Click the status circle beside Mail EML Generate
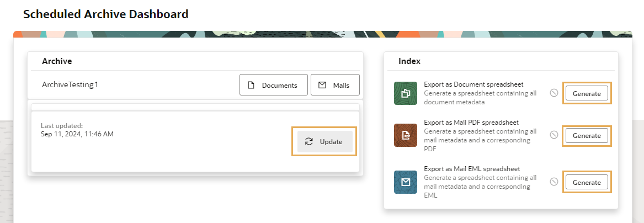 pyautogui.click(x=554, y=182)
